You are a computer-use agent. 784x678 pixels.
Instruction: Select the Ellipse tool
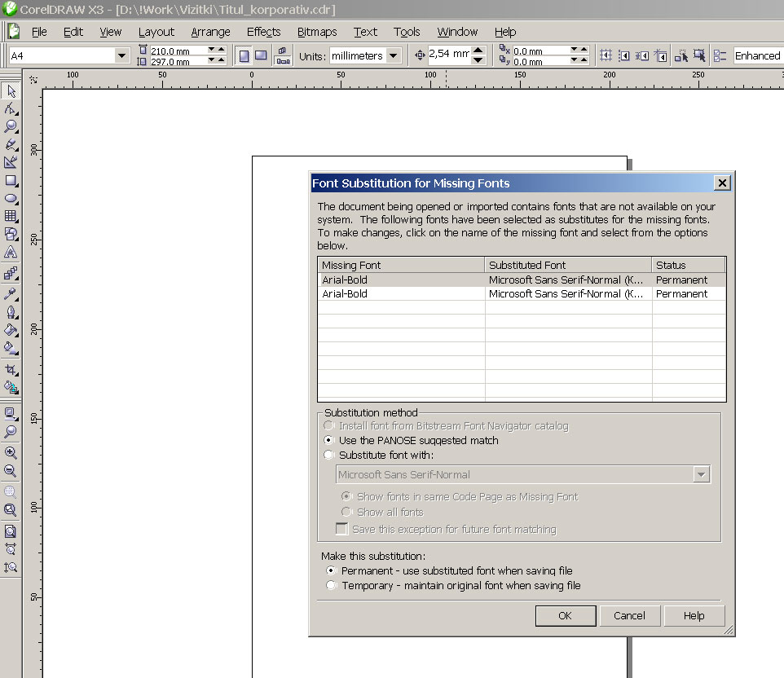coord(11,199)
